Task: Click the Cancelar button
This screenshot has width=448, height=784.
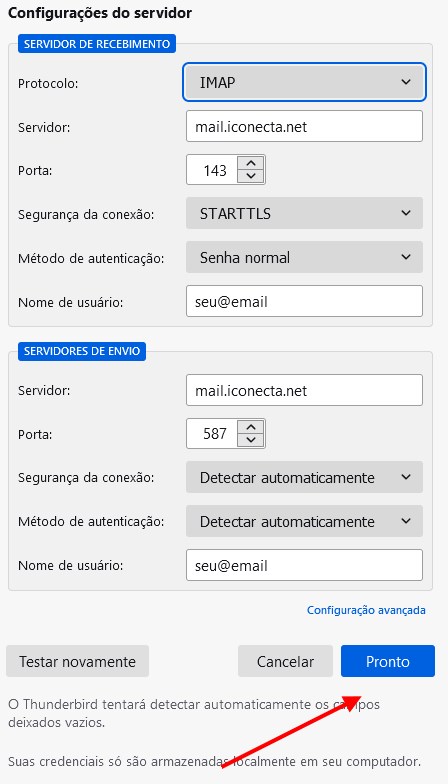Action: click(285, 662)
